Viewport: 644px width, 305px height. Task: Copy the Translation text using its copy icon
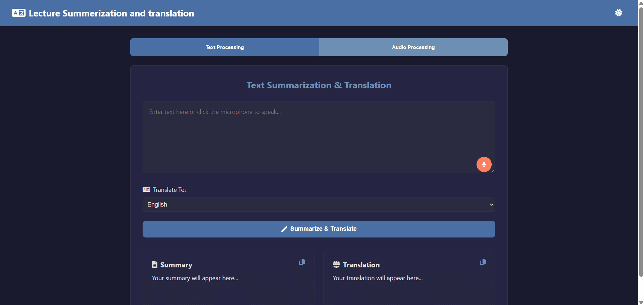(483, 262)
